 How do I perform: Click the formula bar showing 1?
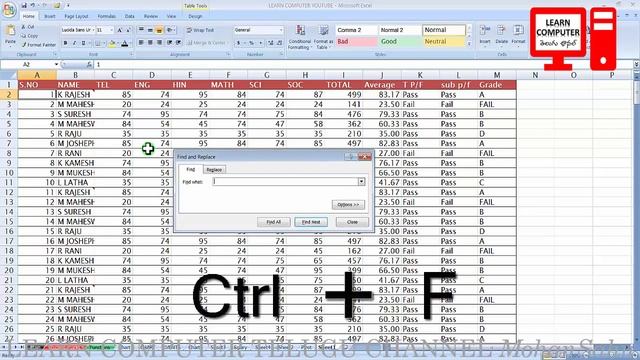[363, 64]
